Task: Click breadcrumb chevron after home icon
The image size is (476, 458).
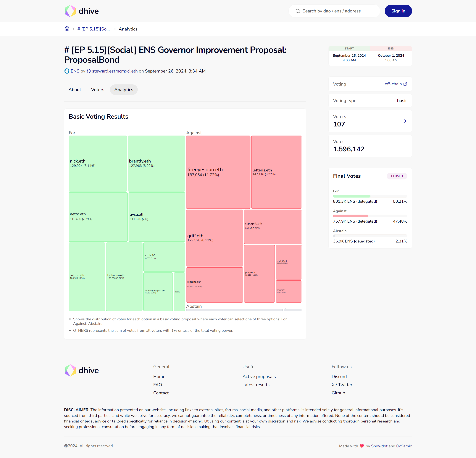Action: point(73,29)
